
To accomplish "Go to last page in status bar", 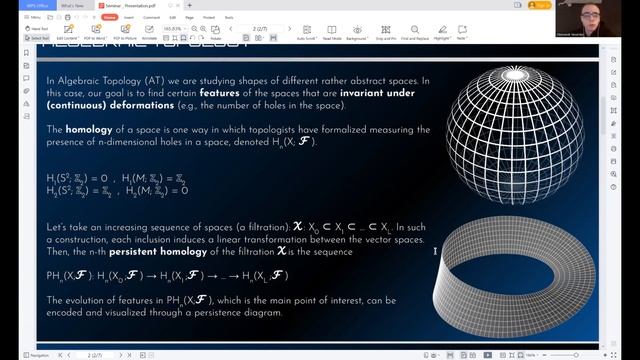I will [x=129, y=355].
